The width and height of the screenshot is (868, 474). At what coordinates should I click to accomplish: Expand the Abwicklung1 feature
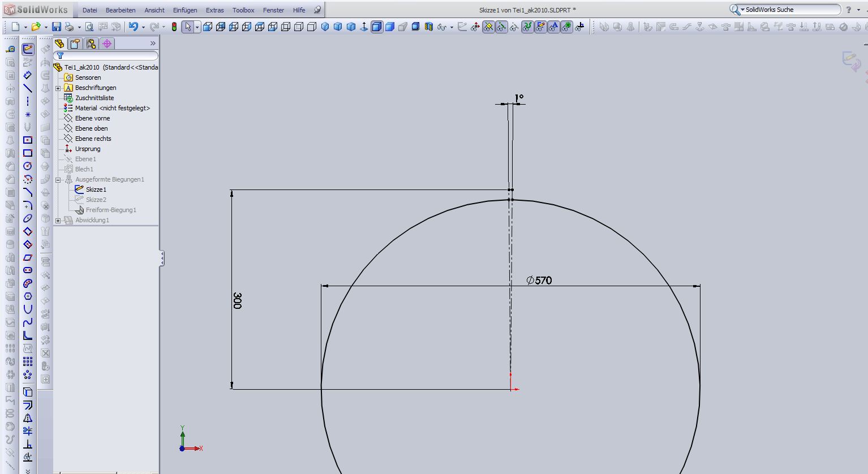[x=58, y=221]
